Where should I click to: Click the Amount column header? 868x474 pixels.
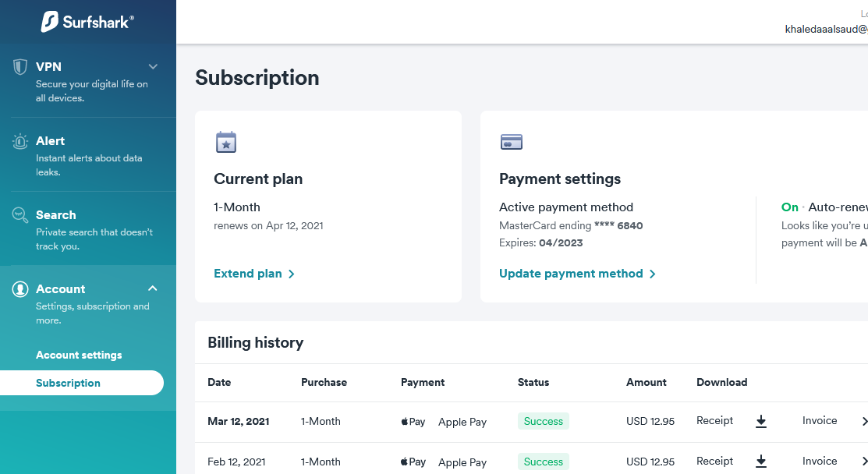(646, 382)
